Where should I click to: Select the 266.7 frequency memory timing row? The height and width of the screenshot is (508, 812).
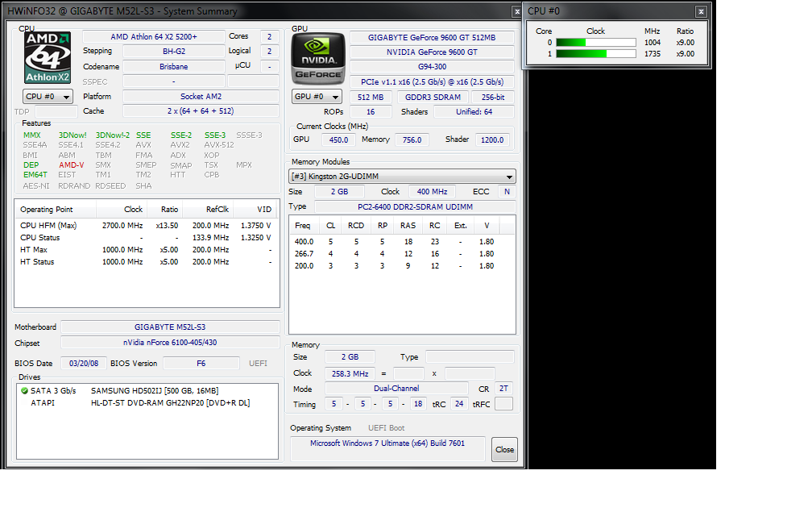[x=402, y=254]
